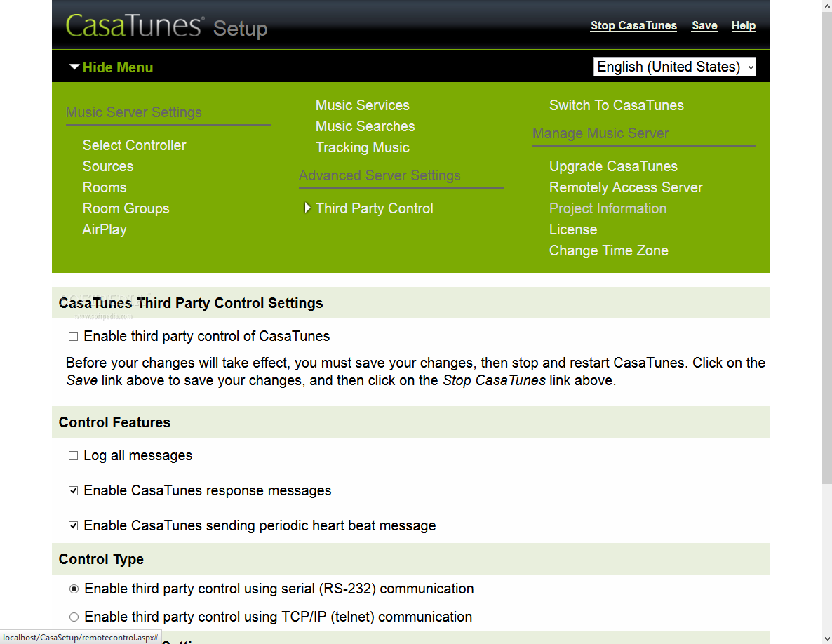
Task: Open Change Time Zone page
Action: point(609,251)
